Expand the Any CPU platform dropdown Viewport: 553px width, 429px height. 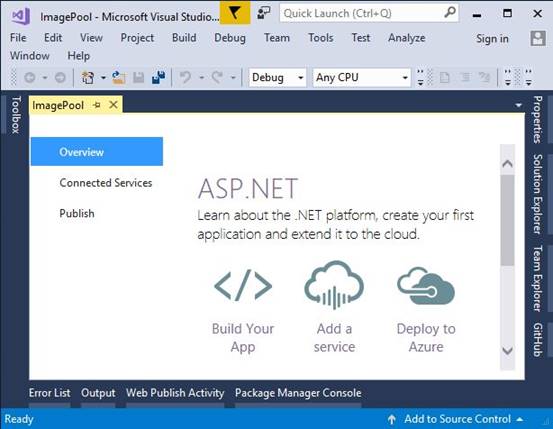pos(362,77)
